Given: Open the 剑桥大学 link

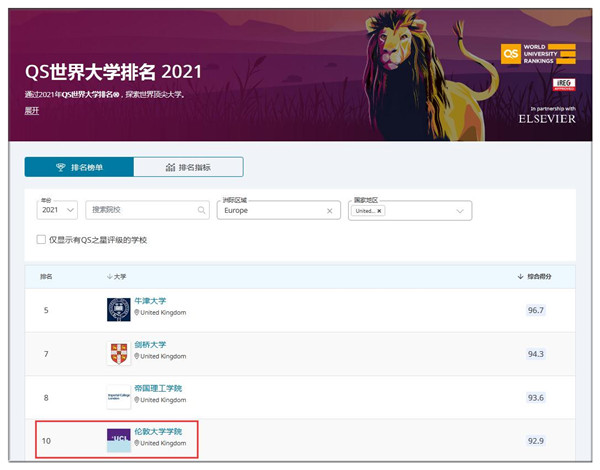Looking at the screenshot, I should (x=150, y=345).
